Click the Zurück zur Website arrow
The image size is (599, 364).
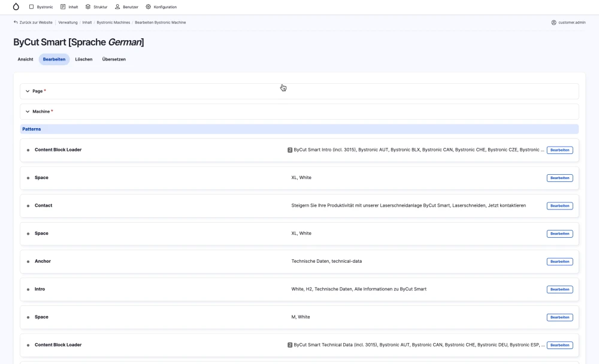(16, 23)
